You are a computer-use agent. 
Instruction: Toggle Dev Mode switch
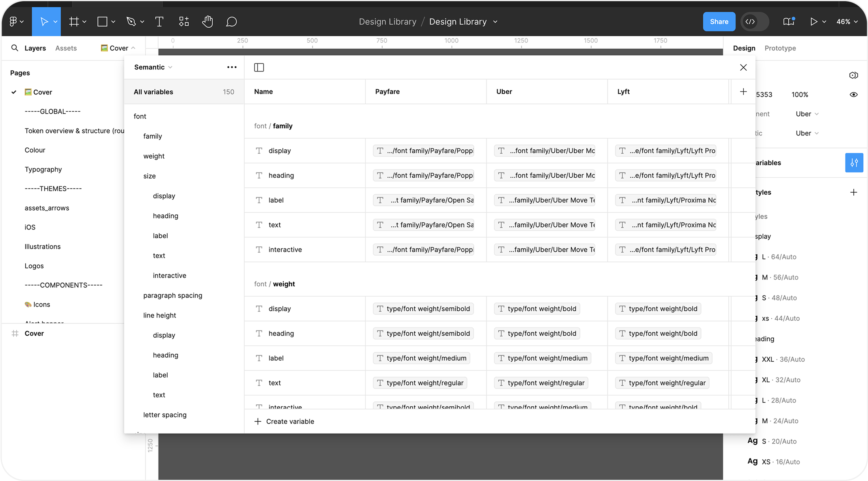(754, 22)
